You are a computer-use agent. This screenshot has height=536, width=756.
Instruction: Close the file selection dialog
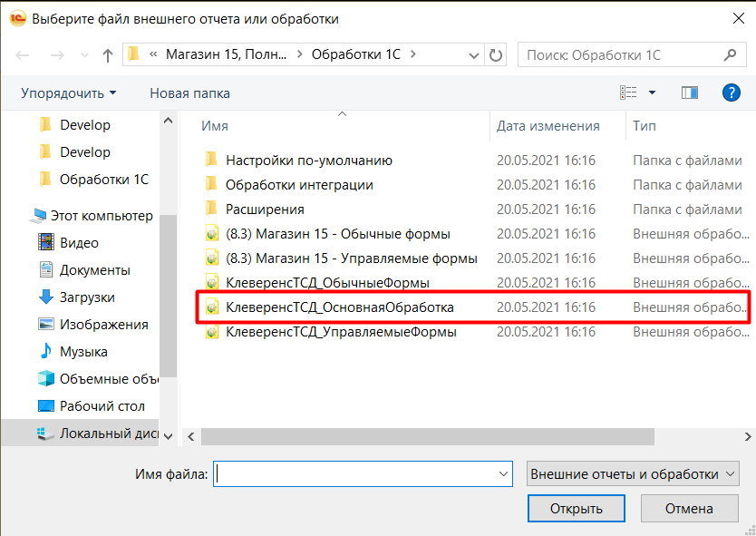pyautogui.click(x=738, y=18)
